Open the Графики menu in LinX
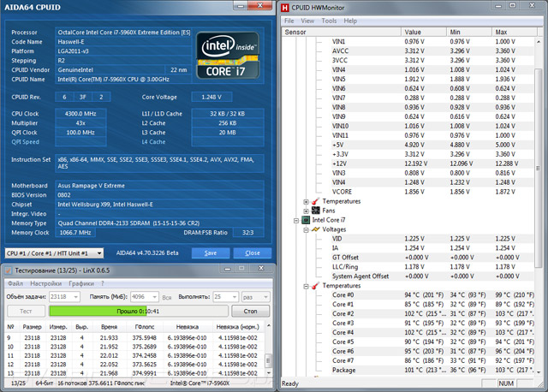The image size is (548, 392). click(81, 283)
